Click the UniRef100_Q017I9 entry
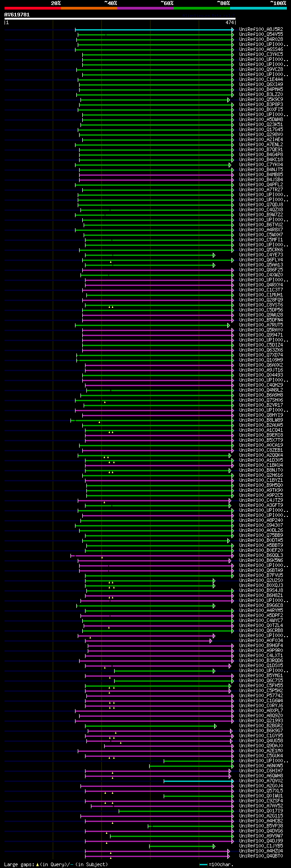291x868 pixels. coord(261,811)
